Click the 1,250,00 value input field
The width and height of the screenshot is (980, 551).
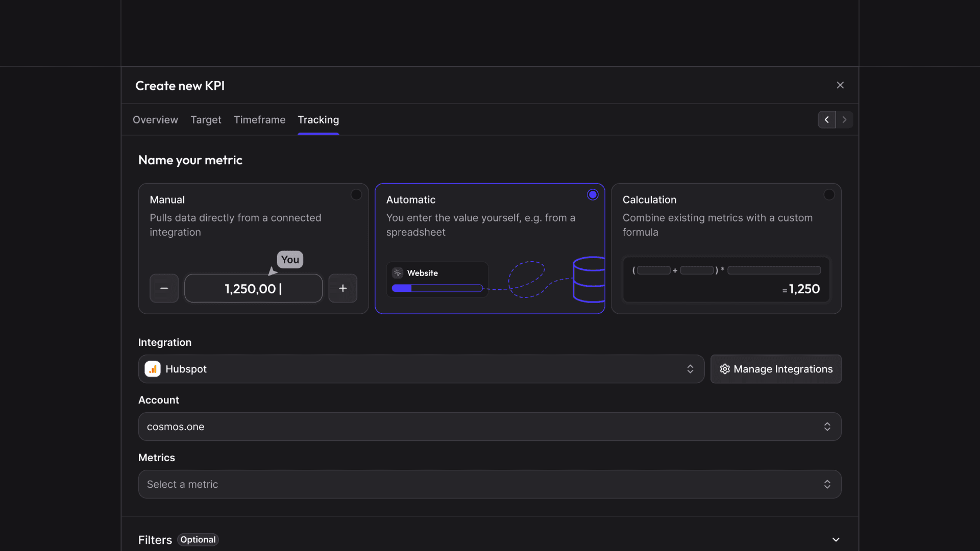[253, 288]
